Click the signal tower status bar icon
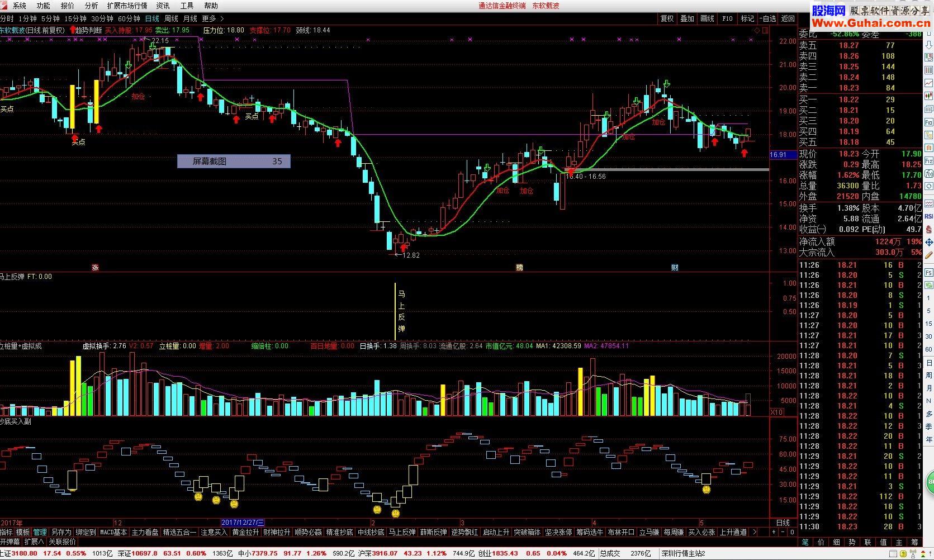Screen dimensions: 934x560 pos(913,553)
